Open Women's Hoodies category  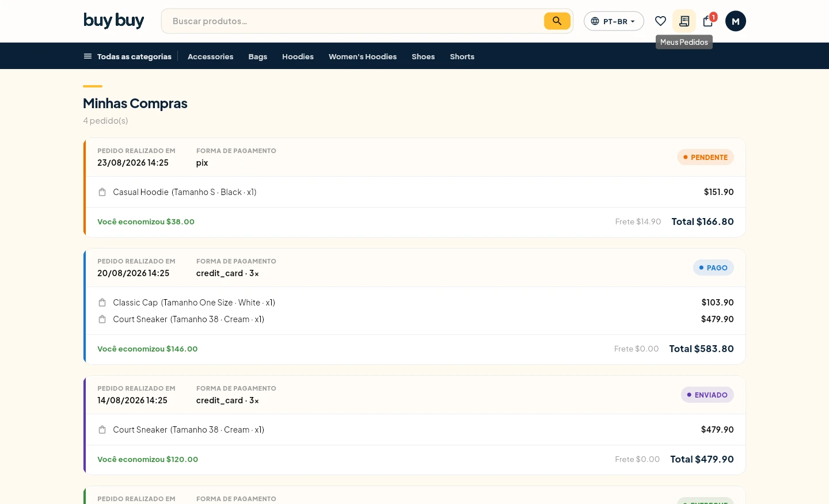(x=363, y=56)
